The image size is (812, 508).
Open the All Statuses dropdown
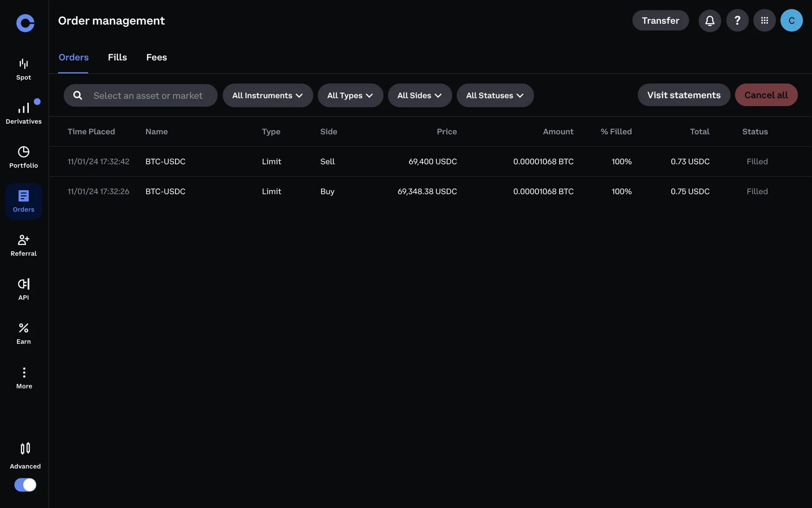click(x=495, y=95)
